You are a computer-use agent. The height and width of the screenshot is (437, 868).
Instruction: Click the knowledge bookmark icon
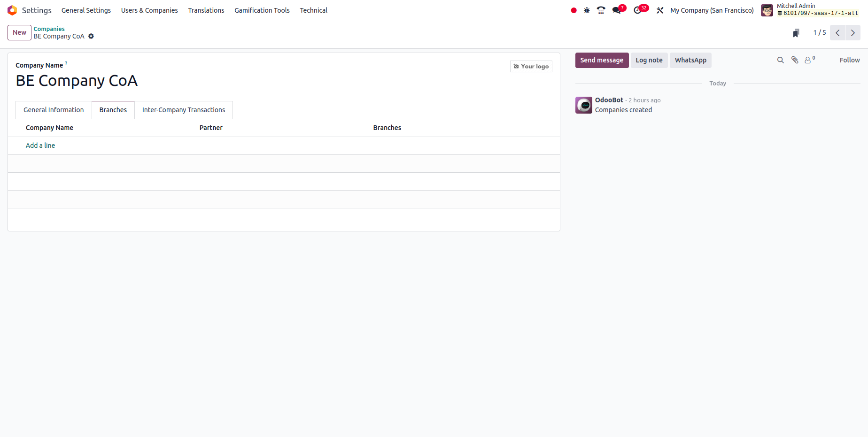click(796, 33)
